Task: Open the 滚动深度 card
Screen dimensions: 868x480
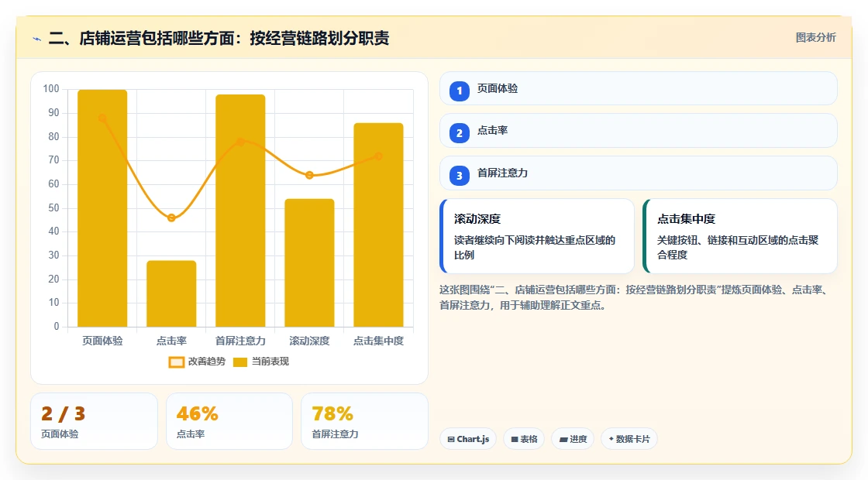Action: tap(537, 236)
